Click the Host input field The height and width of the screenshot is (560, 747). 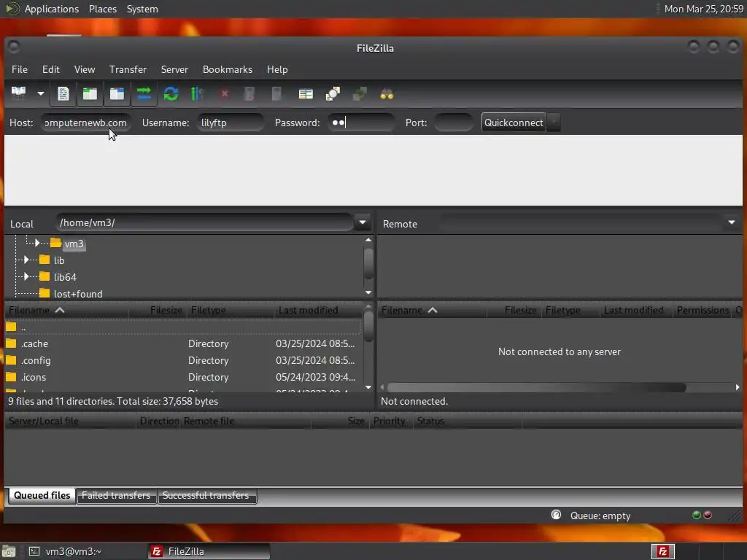(86, 122)
